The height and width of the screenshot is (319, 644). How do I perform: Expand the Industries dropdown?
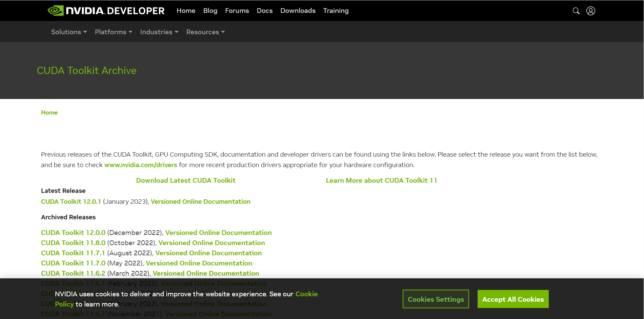pyautogui.click(x=159, y=32)
